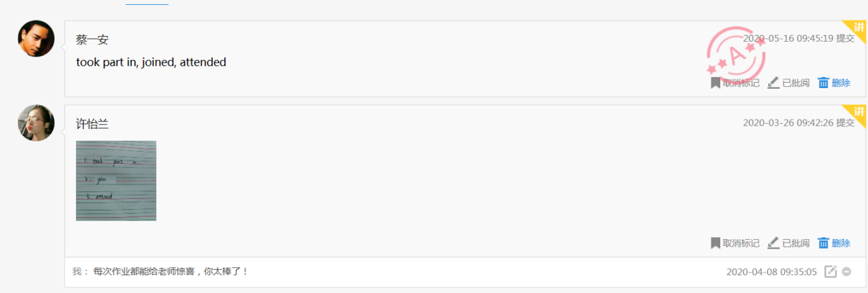Remove the teacher comment with the minus icon
Screen dimensions: 868x293
pos(847,272)
